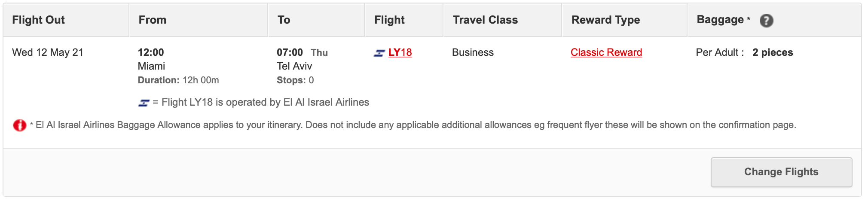Click the 12:00 Miami departure time
The image size is (868, 201).
151,52
